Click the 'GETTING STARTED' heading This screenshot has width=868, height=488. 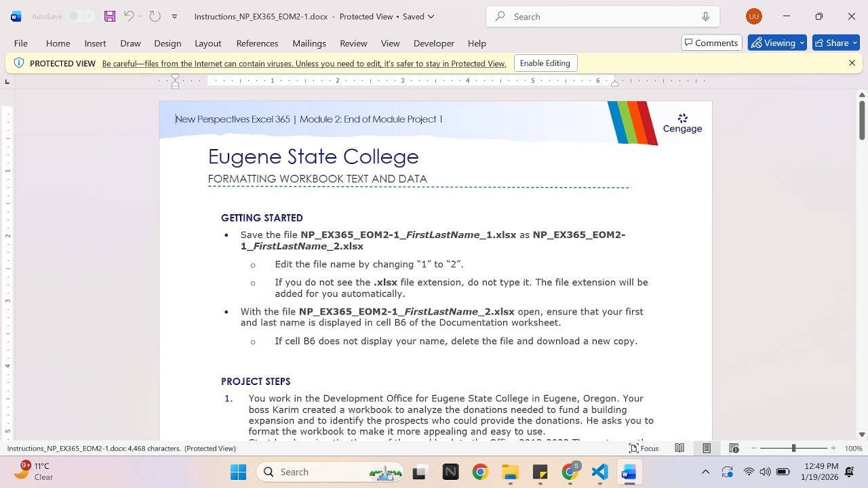point(262,218)
